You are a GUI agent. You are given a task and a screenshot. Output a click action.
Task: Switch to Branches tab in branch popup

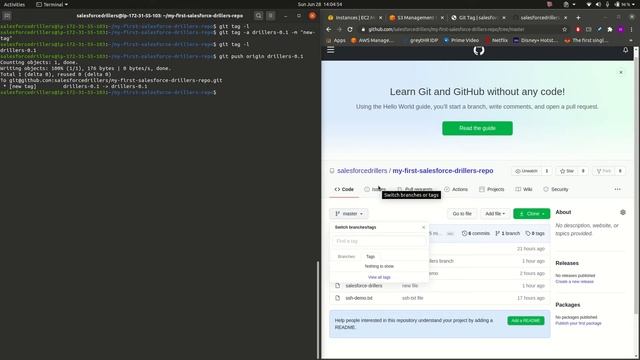point(347,256)
